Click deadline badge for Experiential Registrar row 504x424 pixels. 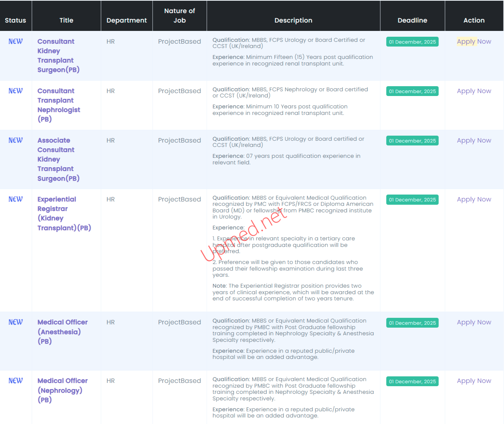(412, 200)
